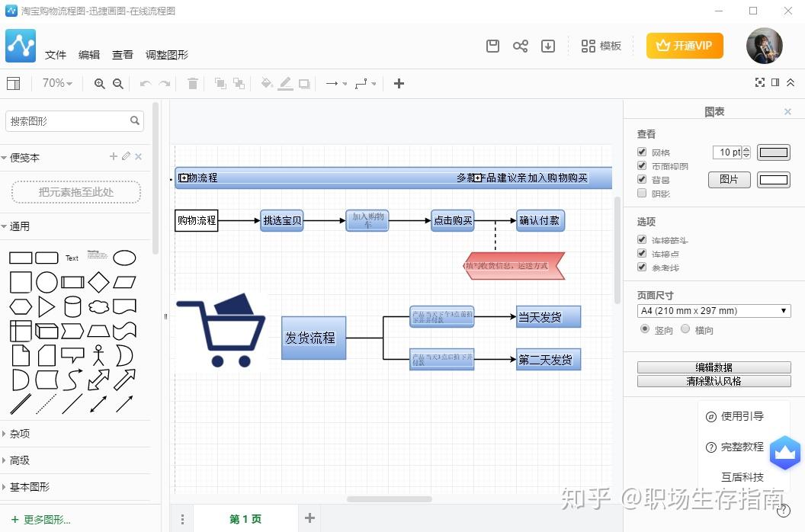Viewport: 805px width, 532px height.
Task: Click the grid color swatch
Action: point(773,152)
